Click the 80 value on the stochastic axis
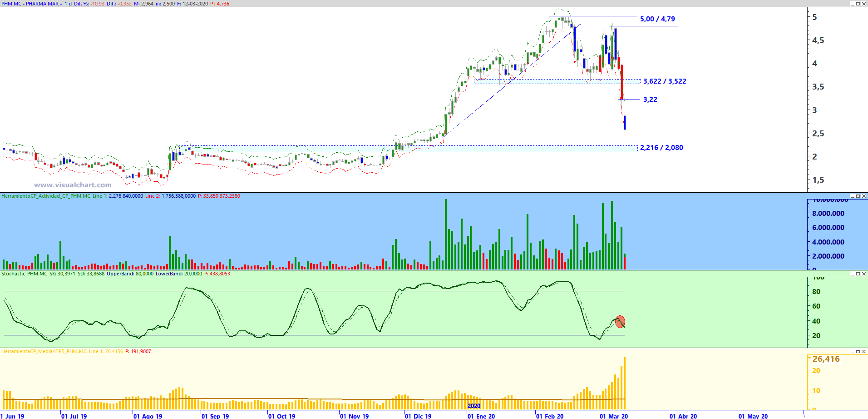The image size is (868, 419). click(x=816, y=291)
